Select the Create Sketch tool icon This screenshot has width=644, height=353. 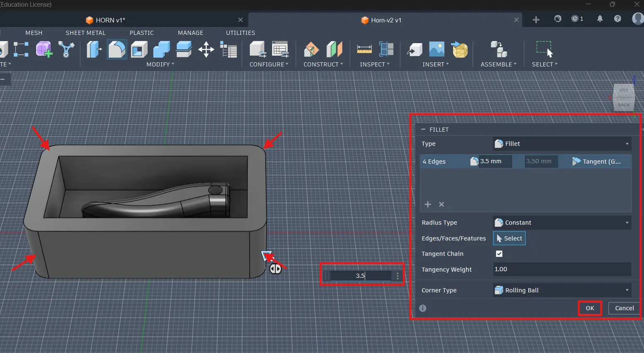(21, 49)
